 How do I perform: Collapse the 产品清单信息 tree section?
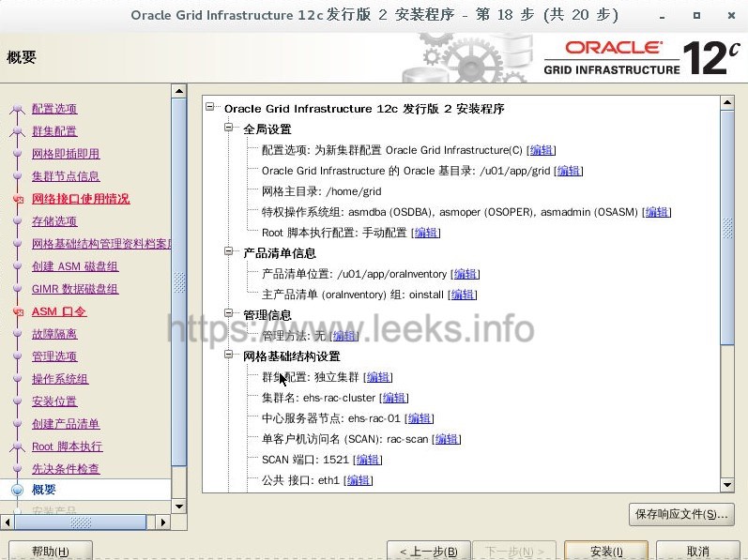click(228, 251)
